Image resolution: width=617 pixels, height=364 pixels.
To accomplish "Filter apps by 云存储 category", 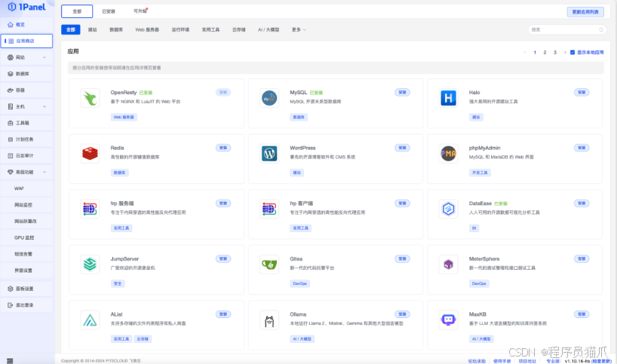I will pos(238,29).
